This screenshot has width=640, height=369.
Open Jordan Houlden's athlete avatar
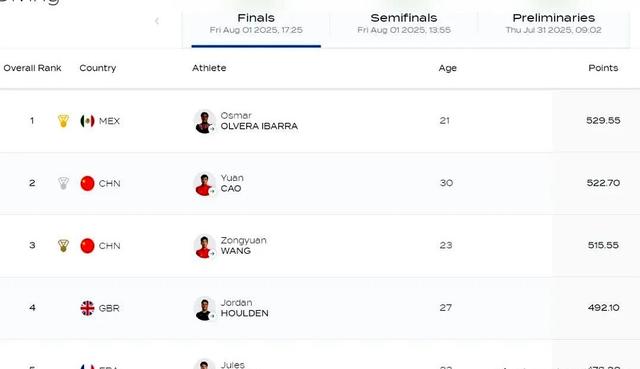(x=204, y=309)
